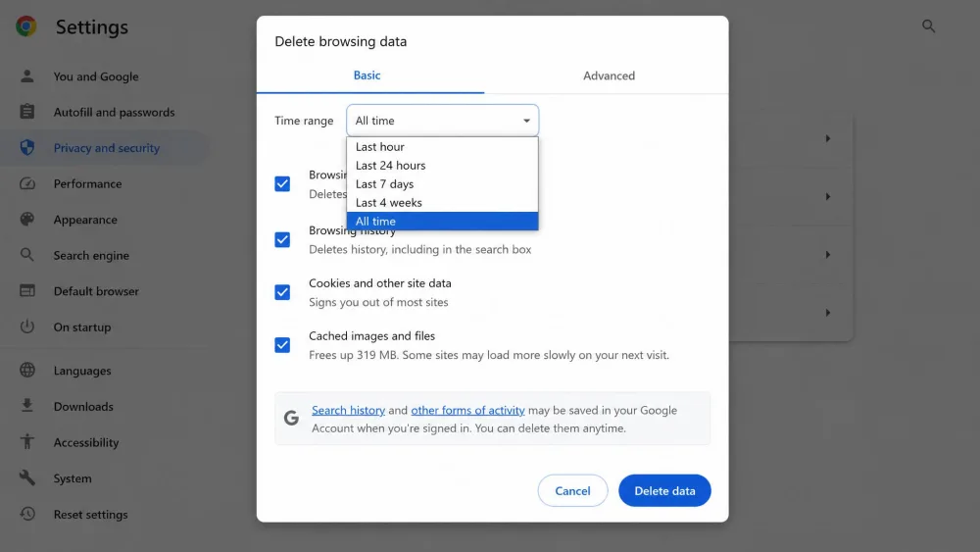Click the window icon for Default browser

coord(26,290)
